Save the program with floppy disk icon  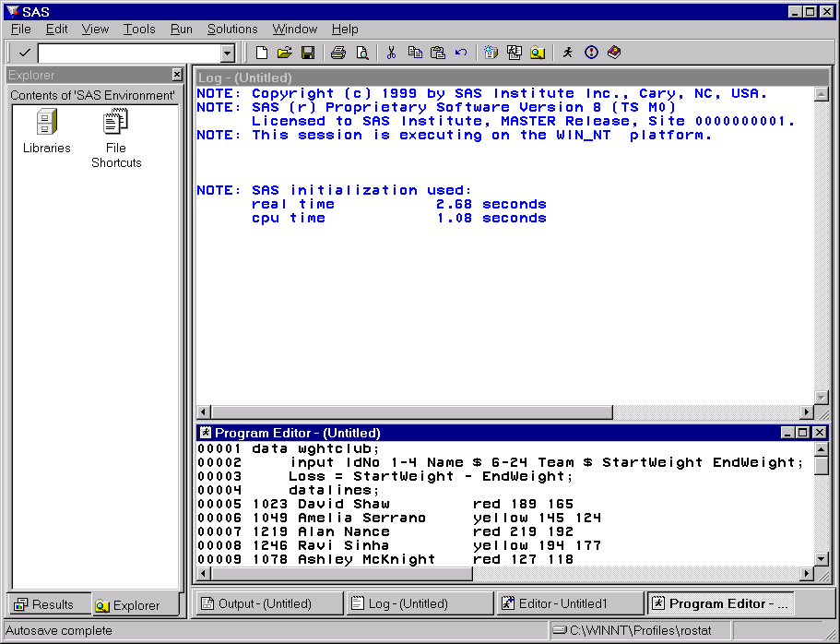click(x=308, y=53)
